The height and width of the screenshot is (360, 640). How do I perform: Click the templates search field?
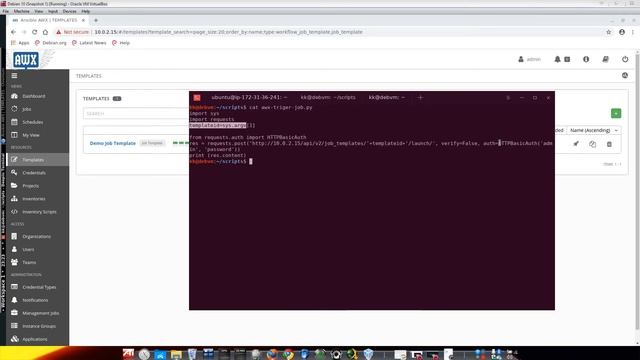tap(136, 113)
